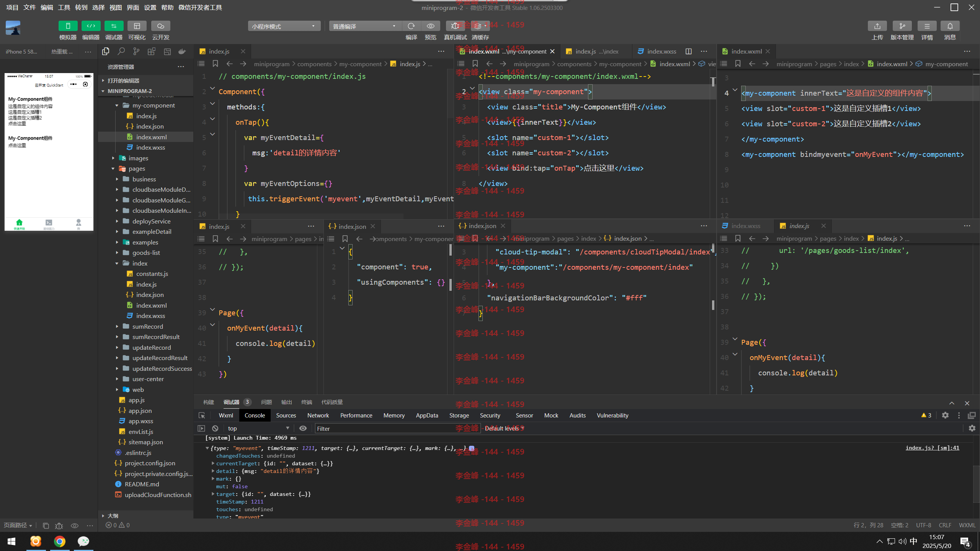Viewport: 980px width, 551px height.
Task: Open the explorer files icon in sidebar
Action: 106,51
